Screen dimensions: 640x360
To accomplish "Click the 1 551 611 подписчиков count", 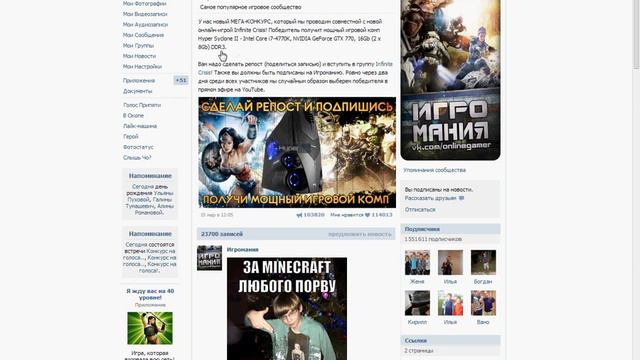I will (x=433, y=239).
